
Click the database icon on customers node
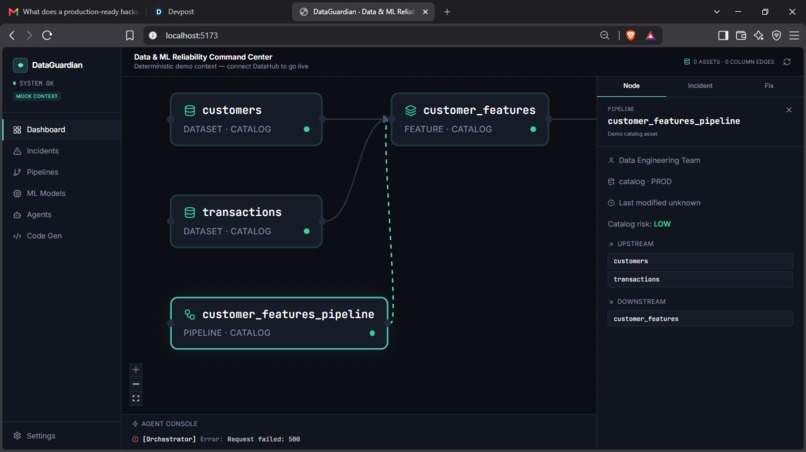[x=190, y=110]
